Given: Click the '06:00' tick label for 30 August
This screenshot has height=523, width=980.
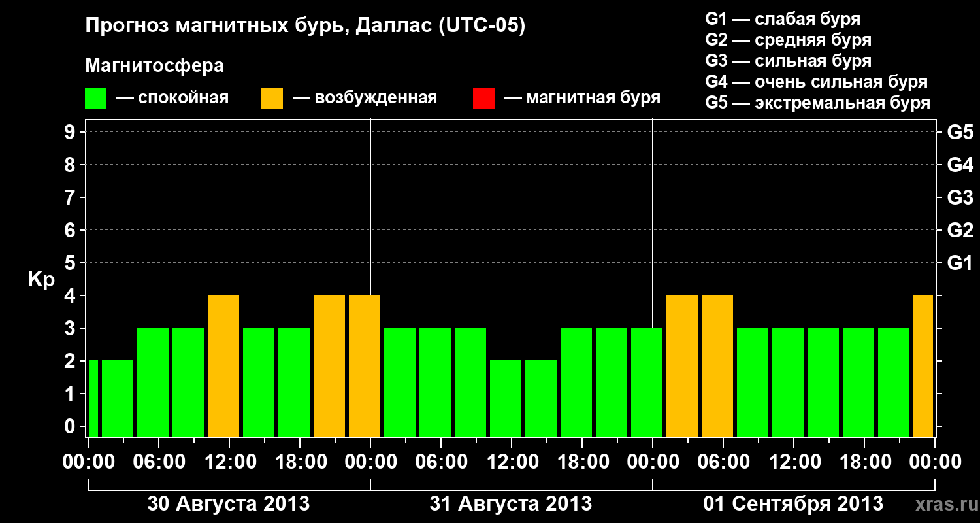Looking at the screenshot, I should 159,462.
